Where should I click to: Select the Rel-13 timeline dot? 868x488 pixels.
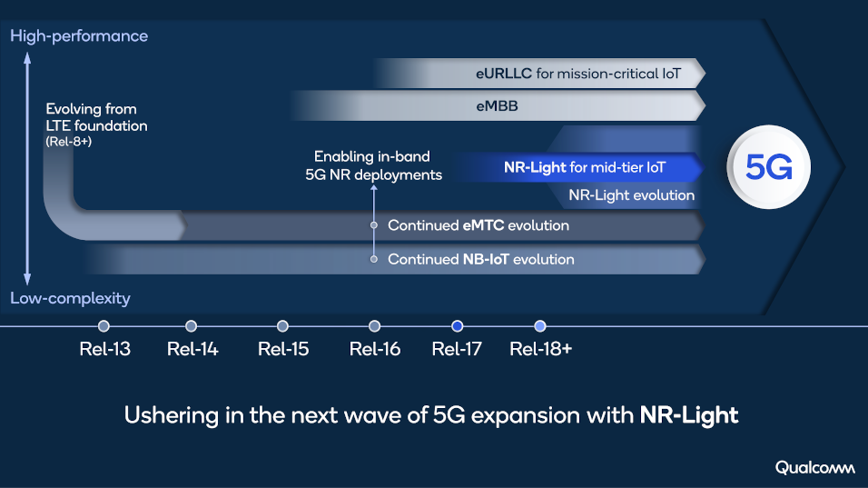click(x=104, y=326)
